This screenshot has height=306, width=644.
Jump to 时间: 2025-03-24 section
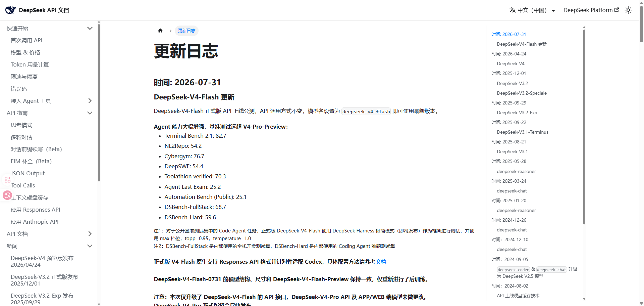click(509, 181)
